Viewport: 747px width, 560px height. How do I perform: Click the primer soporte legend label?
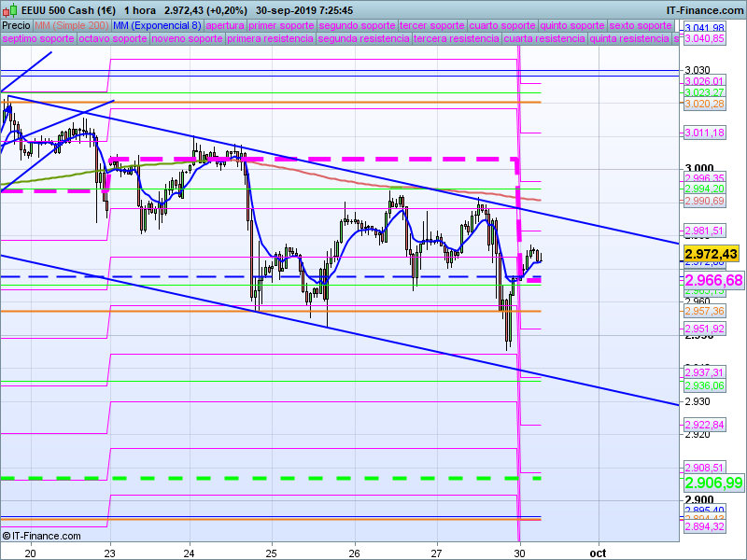tap(281, 25)
